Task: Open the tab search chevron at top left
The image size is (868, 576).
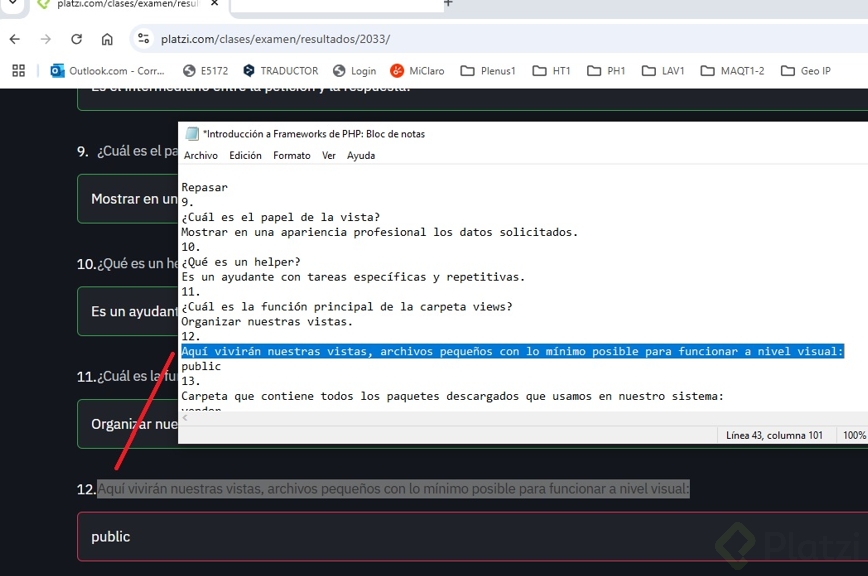Action: (x=13, y=3)
